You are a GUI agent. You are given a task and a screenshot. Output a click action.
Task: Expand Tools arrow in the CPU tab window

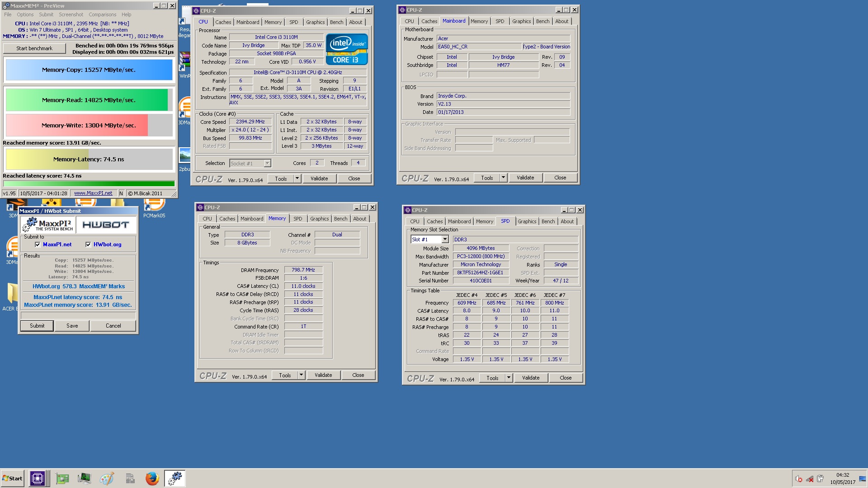point(297,179)
